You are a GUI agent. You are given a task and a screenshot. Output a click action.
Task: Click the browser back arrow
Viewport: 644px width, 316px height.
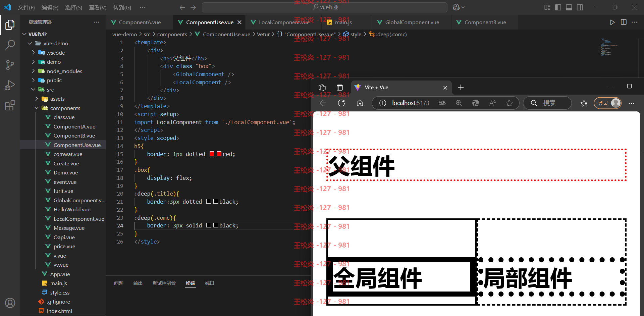click(323, 103)
